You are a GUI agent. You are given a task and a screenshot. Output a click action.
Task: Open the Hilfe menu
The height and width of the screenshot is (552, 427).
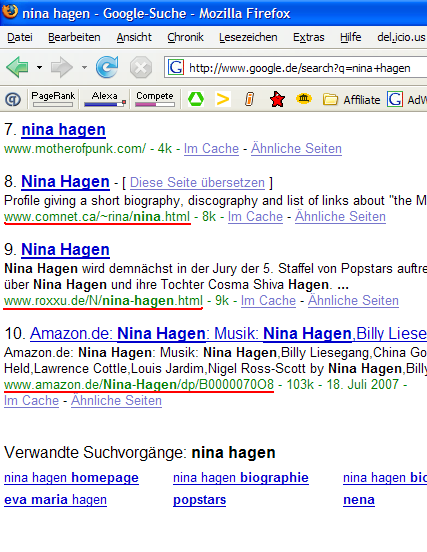[351, 37]
